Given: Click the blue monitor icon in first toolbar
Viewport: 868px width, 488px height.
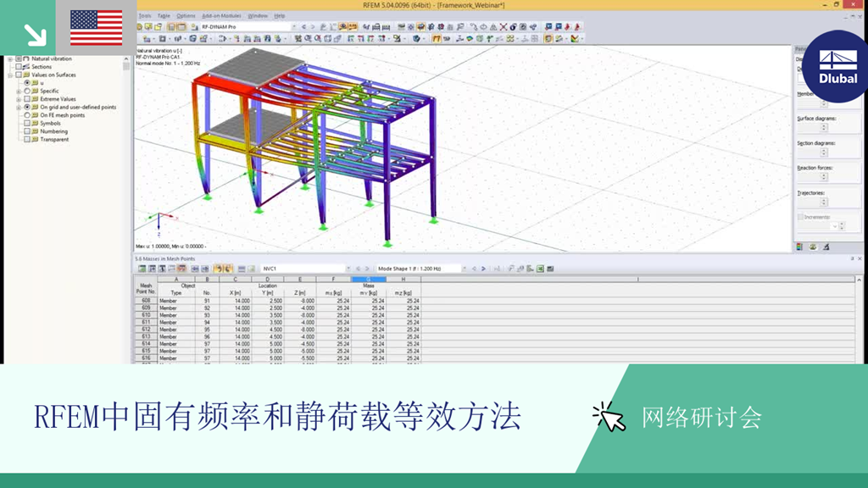Looking at the screenshot, I should coord(548,26).
